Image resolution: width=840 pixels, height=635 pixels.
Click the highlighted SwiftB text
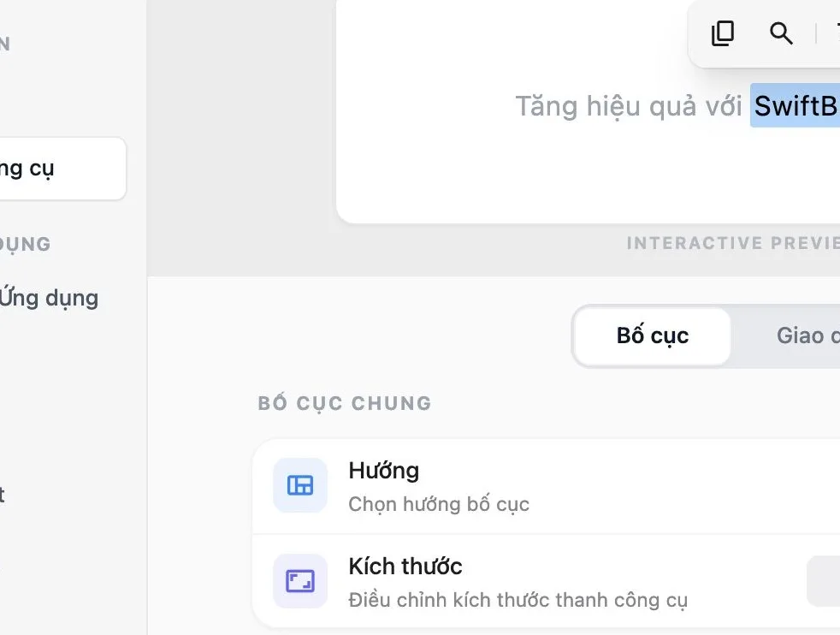(x=795, y=105)
